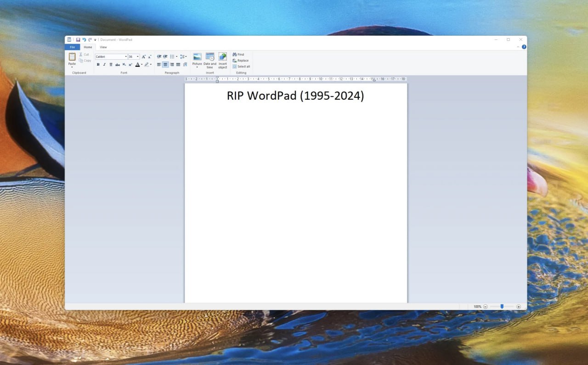The image size is (588, 365).
Task: Click the Paste clipboard icon
Action: coord(72,57)
